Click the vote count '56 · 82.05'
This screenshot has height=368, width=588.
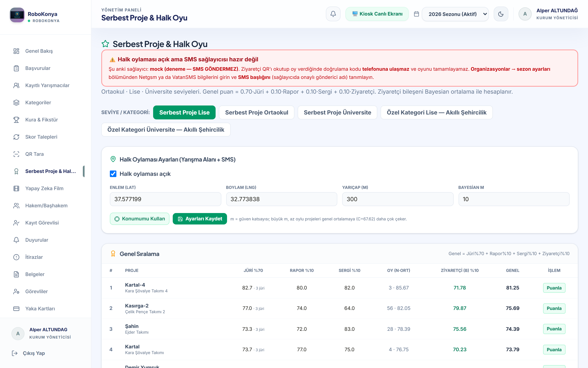(x=399, y=308)
